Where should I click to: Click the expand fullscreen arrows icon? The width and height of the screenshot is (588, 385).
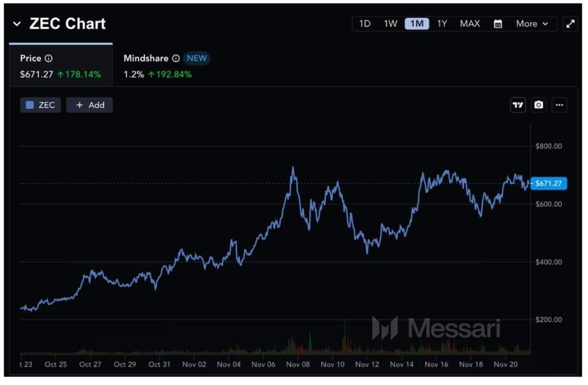point(570,24)
